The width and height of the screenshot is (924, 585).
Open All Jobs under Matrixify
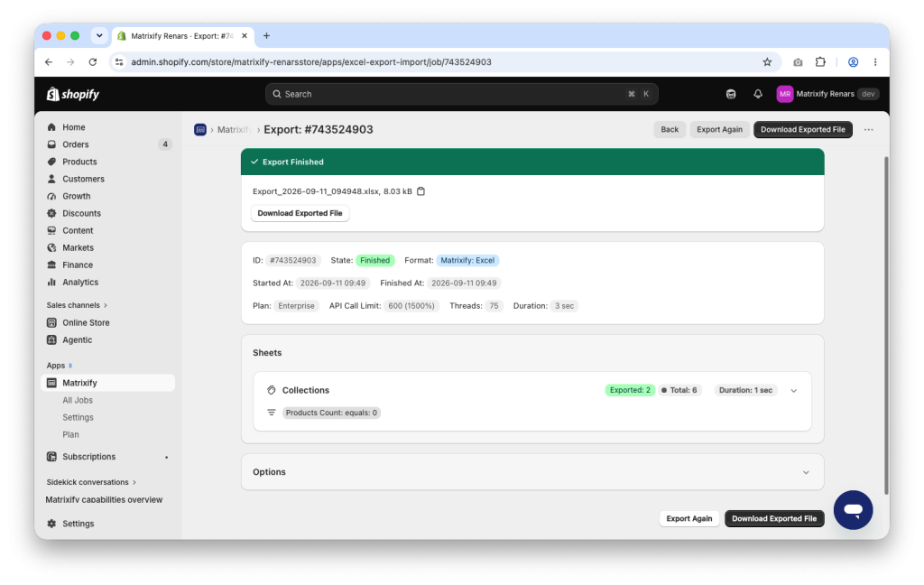click(x=78, y=401)
